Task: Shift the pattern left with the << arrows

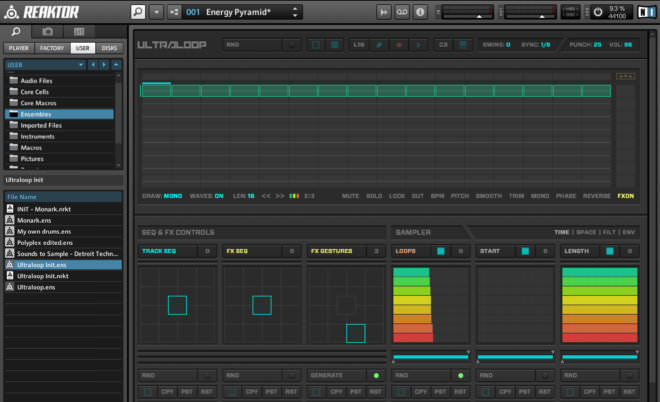Action: pyautogui.click(x=266, y=196)
